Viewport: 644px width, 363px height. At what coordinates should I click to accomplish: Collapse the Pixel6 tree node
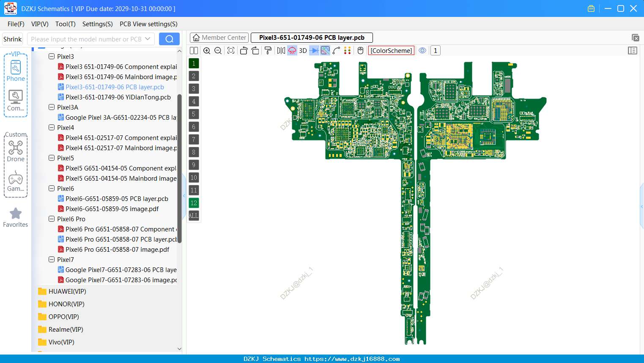[x=52, y=188]
